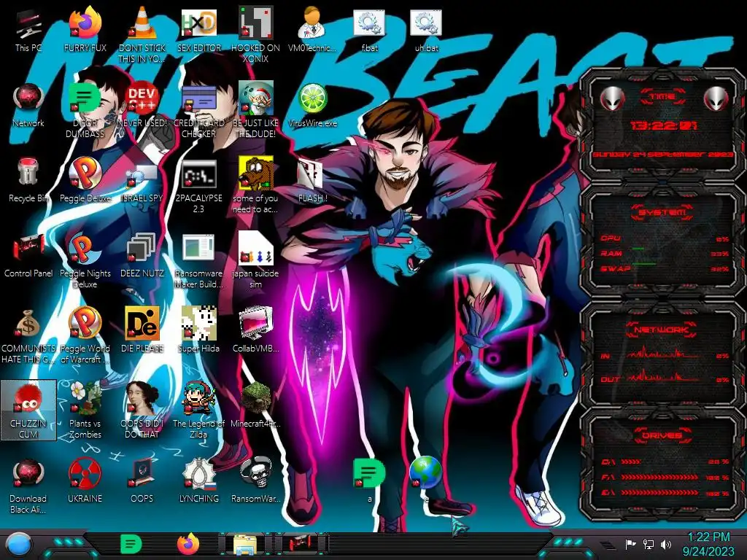
Task: Open the taskbar clock showing 1:22 PM
Action: point(708,544)
